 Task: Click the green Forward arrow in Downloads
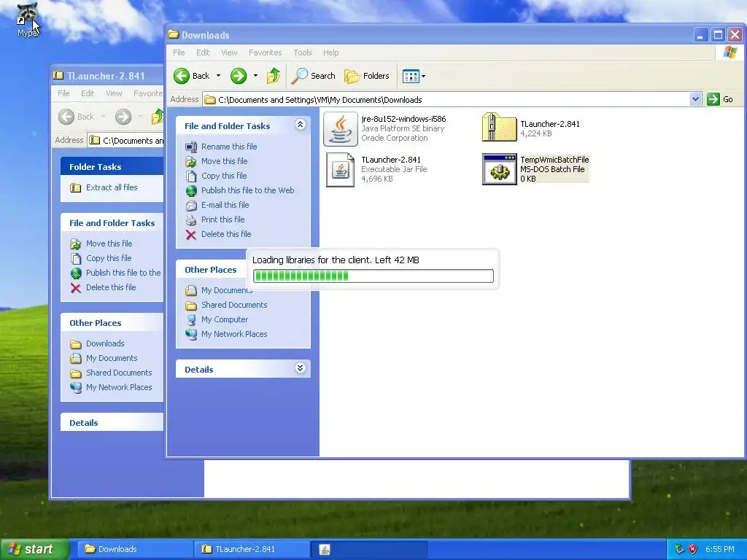tap(239, 76)
